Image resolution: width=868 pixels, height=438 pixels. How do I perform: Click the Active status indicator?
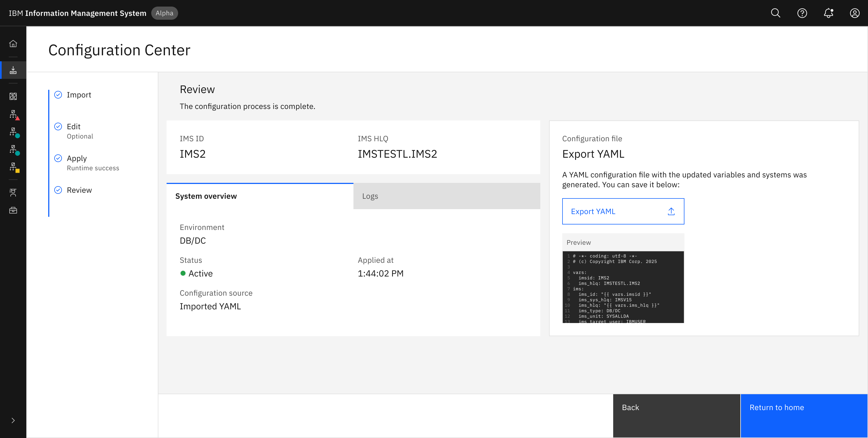click(196, 273)
